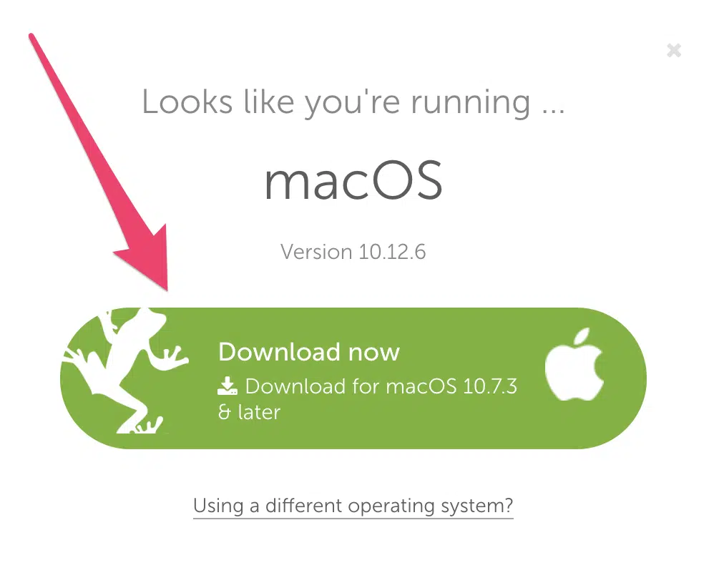
Task: Click the word "running" in the heading
Action: 470,102
